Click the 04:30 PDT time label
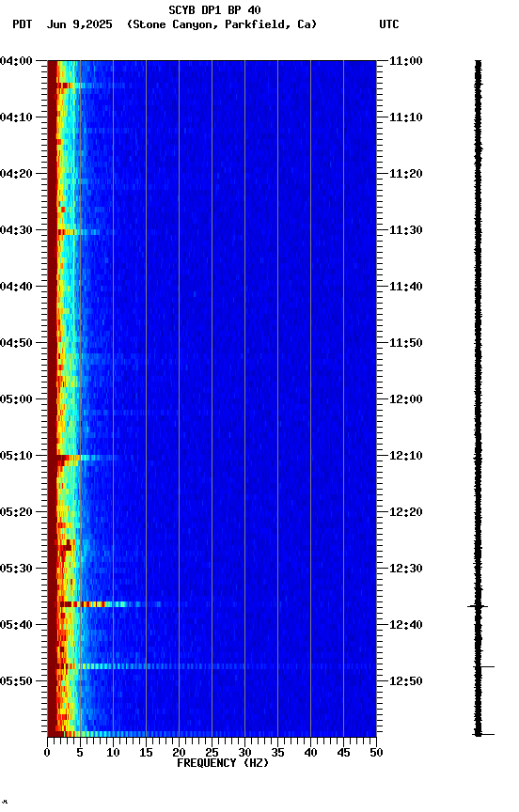This screenshot has width=519, height=812. coord(16,230)
